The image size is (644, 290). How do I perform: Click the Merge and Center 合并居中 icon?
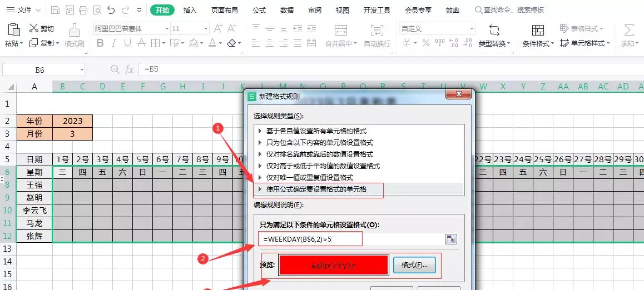340,30
